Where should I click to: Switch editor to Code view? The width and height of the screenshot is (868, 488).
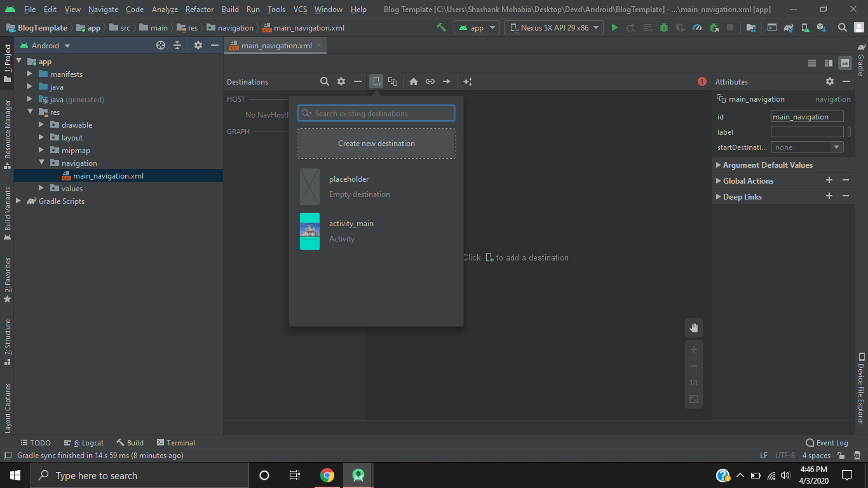(x=812, y=63)
